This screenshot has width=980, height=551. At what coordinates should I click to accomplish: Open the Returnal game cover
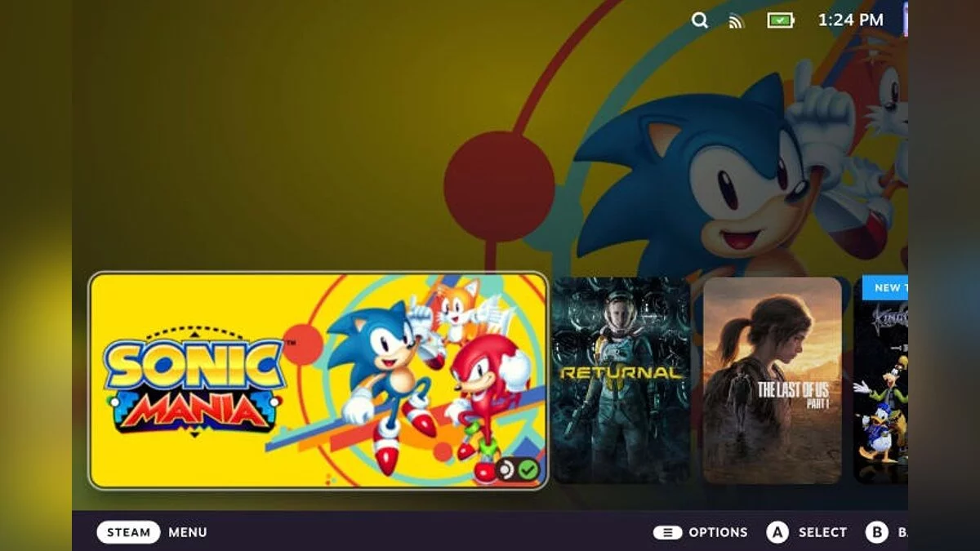621,380
